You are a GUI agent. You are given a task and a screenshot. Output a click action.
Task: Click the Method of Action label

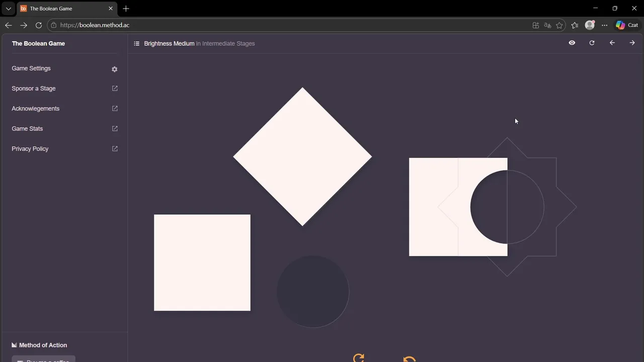(x=43, y=345)
